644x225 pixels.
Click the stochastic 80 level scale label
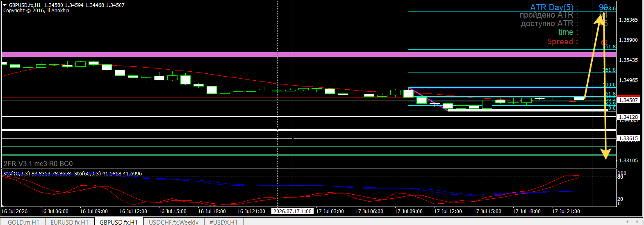coord(620,177)
